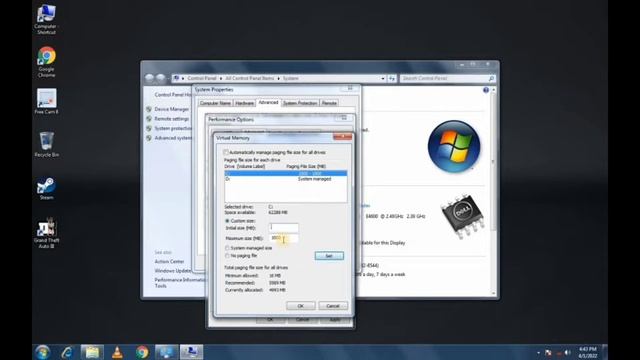Click the search magnifier in Control Panel
This screenshot has height=360, width=640.
point(491,78)
